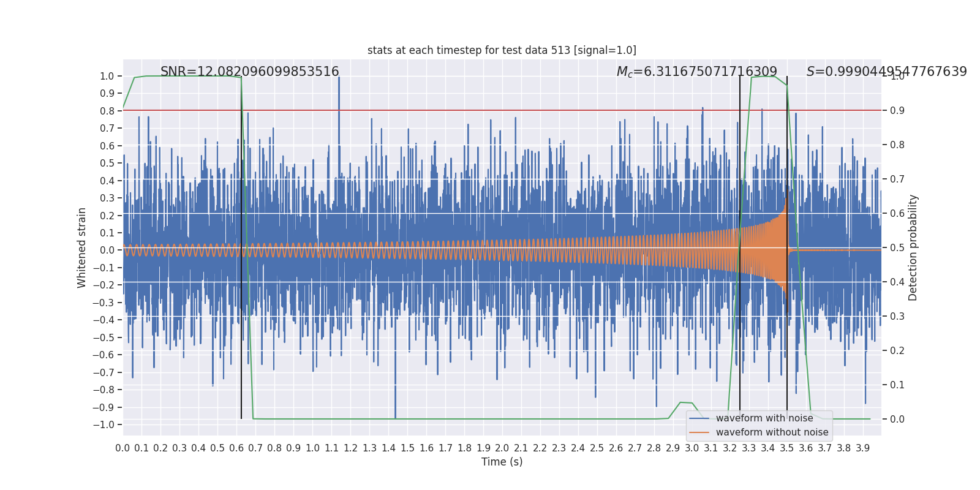Click the blue line swatch in the legend

pyautogui.click(x=699, y=418)
